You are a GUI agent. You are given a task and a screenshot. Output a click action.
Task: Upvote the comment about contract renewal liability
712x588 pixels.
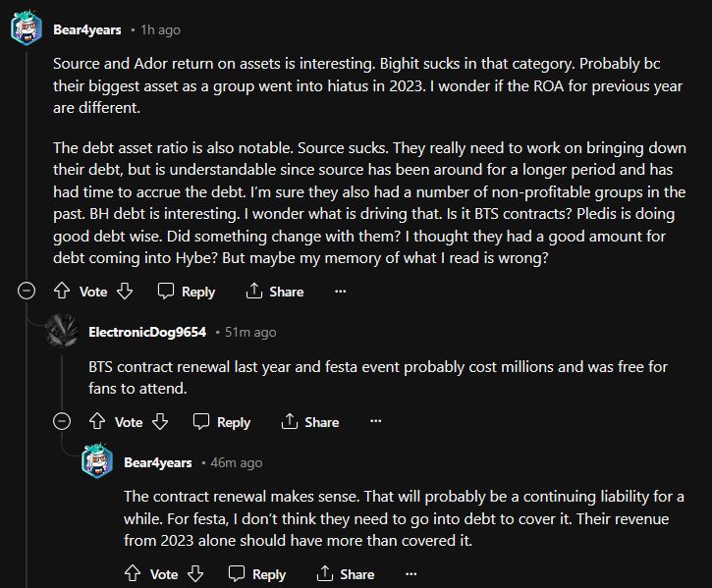pos(133,574)
